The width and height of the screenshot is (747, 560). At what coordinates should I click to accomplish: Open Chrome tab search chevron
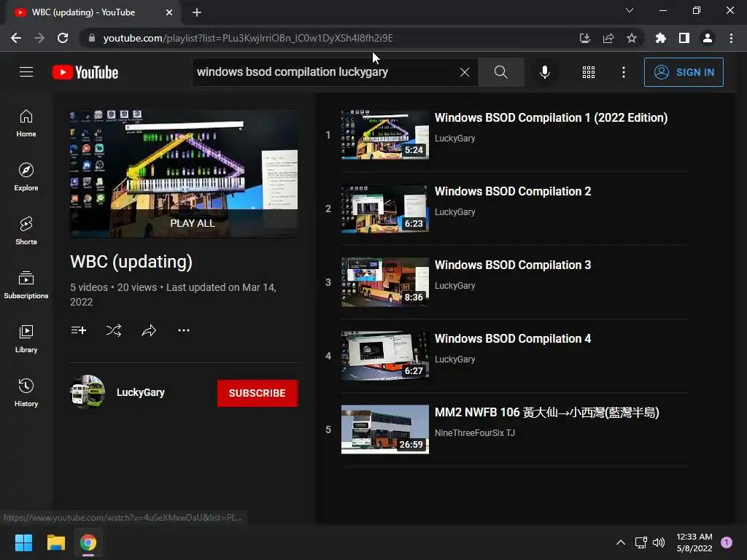point(630,10)
